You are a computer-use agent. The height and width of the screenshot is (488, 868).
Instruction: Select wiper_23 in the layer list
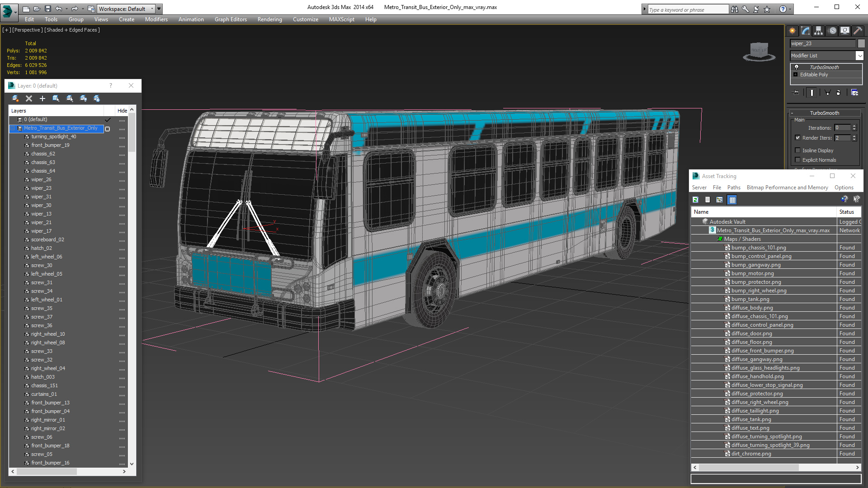pyautogui.click(x=41, y=188)
